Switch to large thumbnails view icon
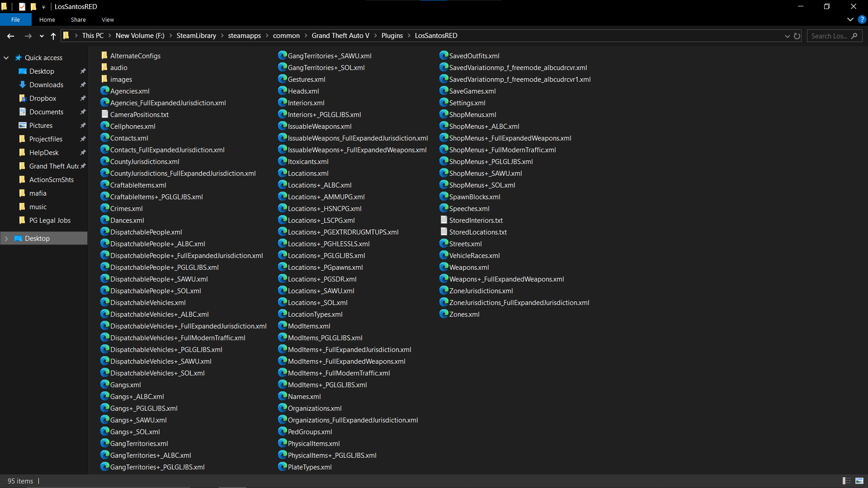The image size is (868, 488). 859,481
